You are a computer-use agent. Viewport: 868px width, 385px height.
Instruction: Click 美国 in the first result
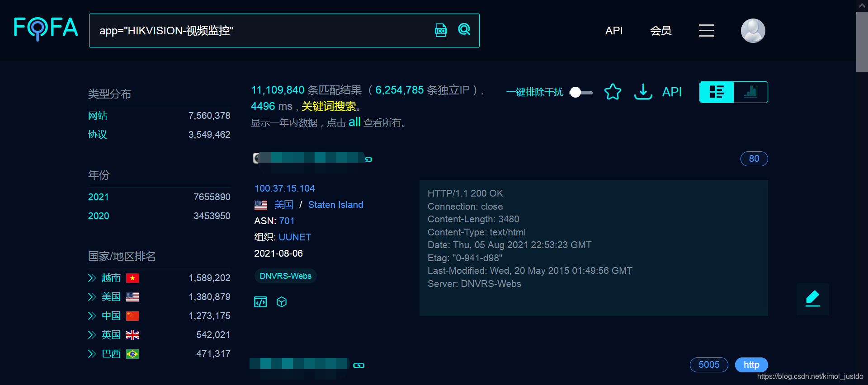point(284,205)
